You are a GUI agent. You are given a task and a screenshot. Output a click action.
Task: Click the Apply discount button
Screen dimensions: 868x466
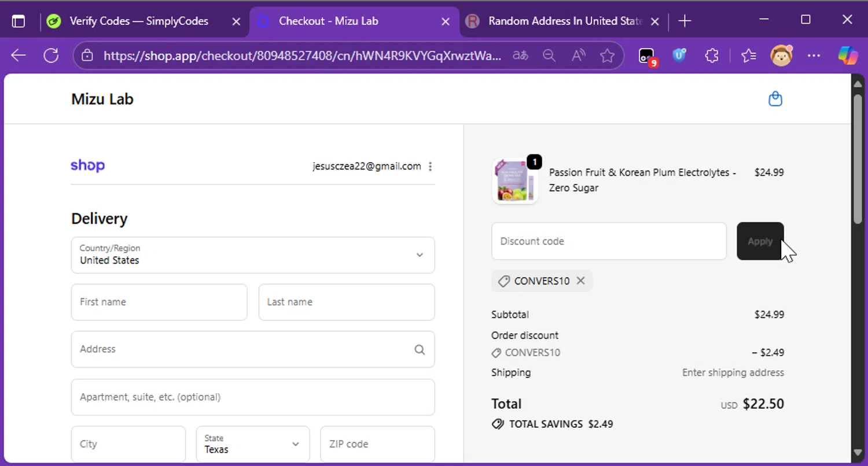click(x=760, y=241)
